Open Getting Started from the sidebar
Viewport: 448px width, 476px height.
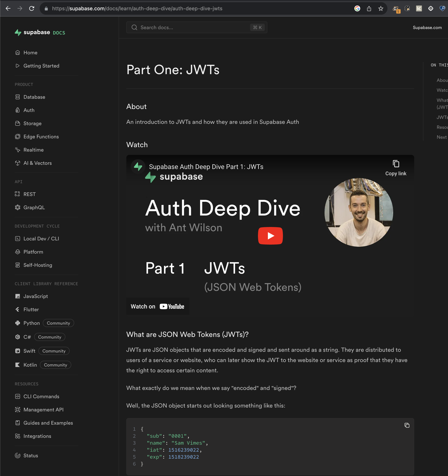[x=41, y=66]
